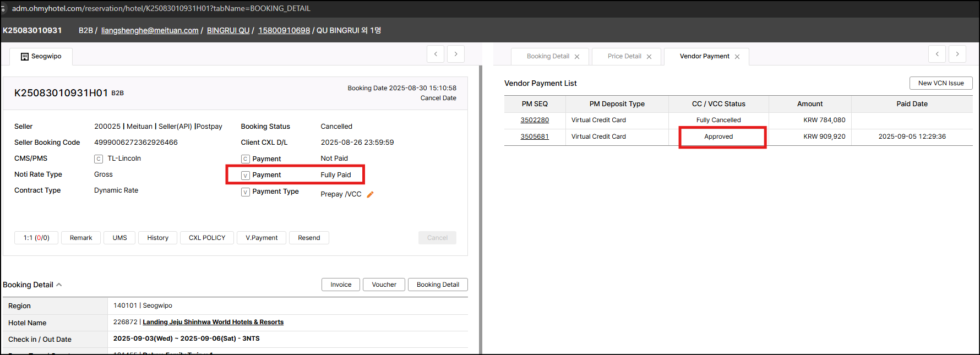Close the Vendor Payment tab via X icon
980x355 pixels.
pos(737,57)
